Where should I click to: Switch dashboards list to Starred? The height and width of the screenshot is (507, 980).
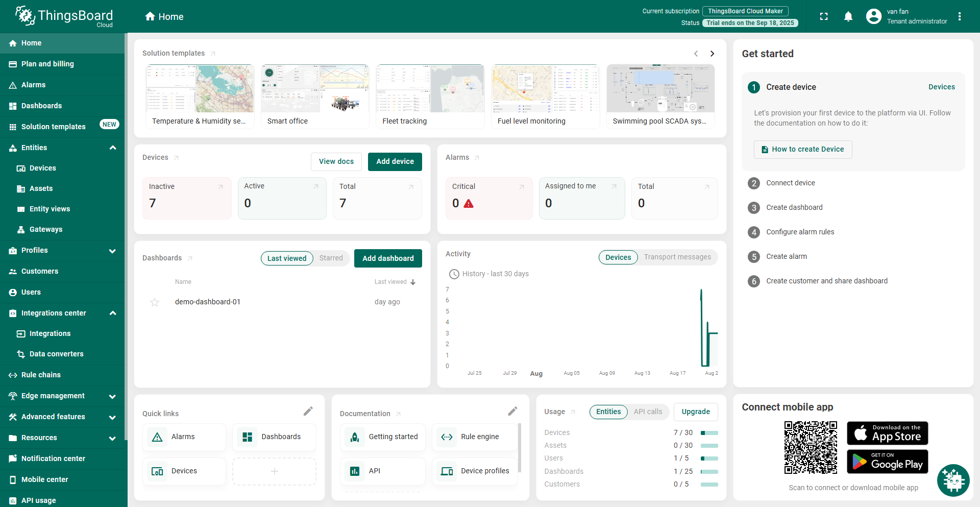(331, 258)
